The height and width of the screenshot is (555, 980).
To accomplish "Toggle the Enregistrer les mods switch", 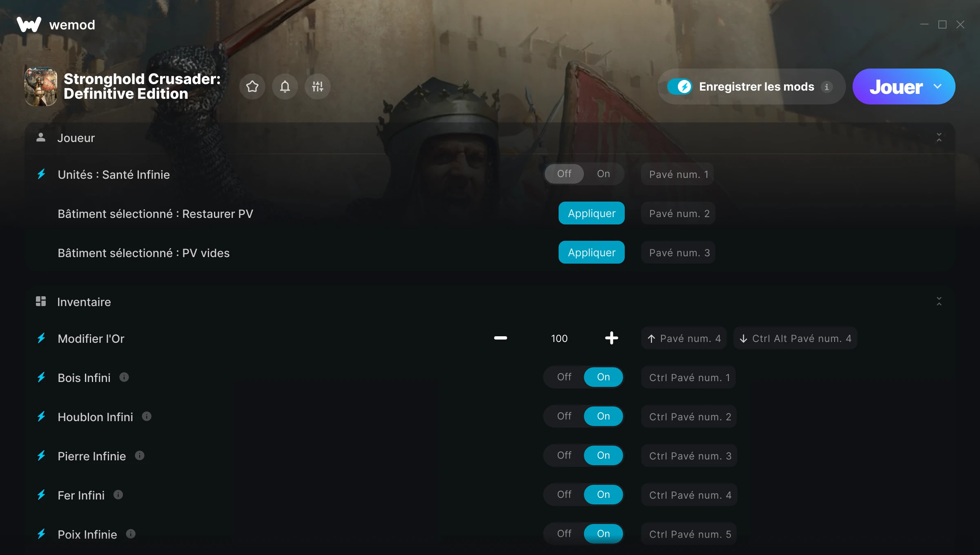I will (x=680, y=87).
